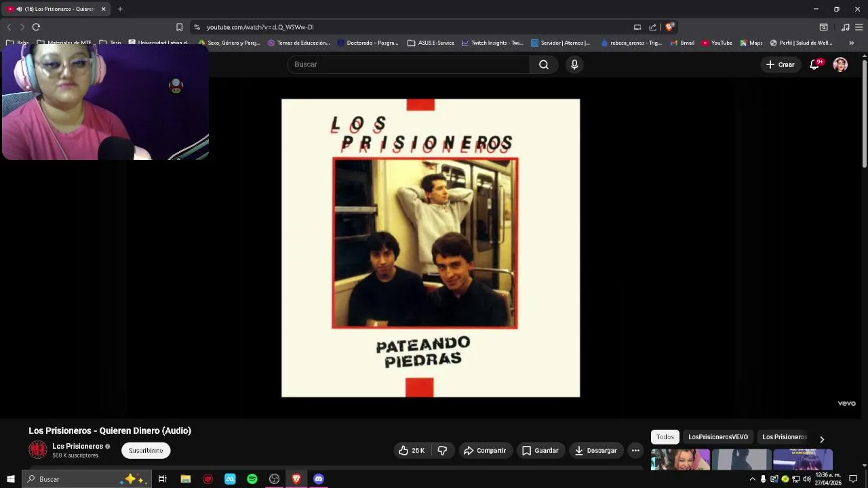The width and height of the screenshot is (868, 488).
Task: Open the browser sidebar panel icon
Action: coord(823,27)
